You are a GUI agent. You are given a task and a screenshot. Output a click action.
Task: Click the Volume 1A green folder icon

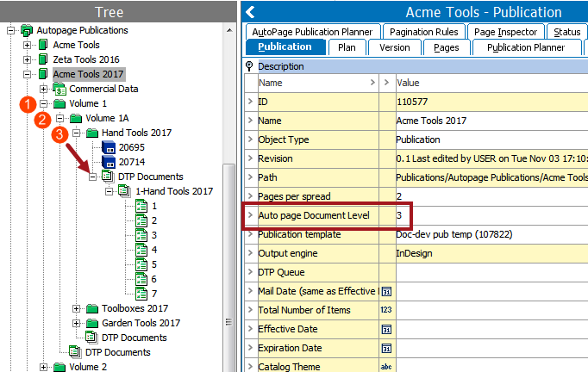coord(76,118)
